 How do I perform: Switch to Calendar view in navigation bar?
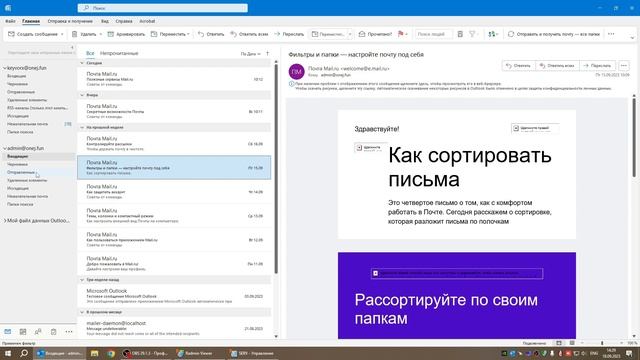[23, 332]
